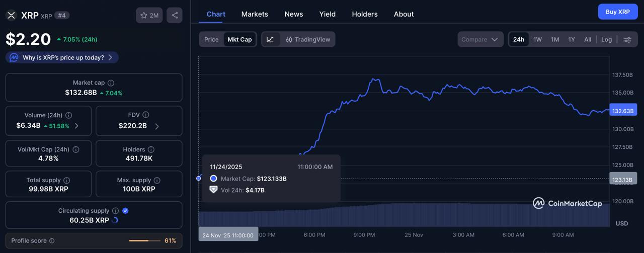Expand FDV details chevron
The image size is (644, 253).
(x=157, y=126)
